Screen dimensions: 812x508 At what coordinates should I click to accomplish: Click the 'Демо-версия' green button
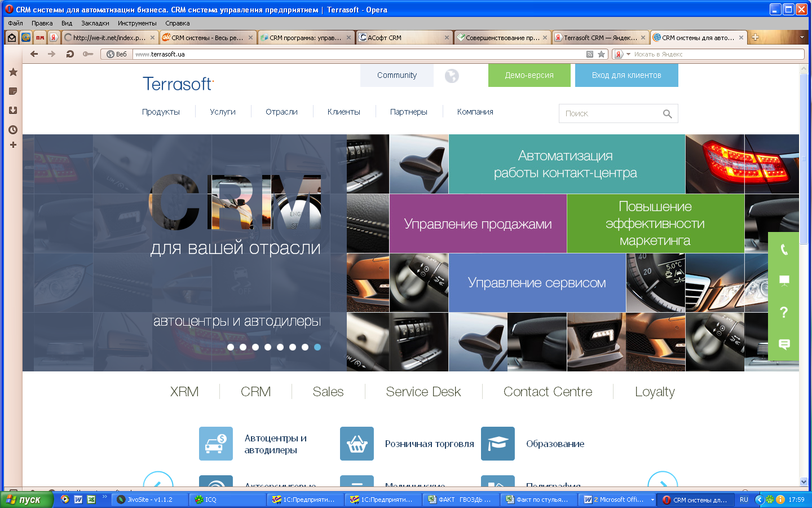[x=529, y=75]
